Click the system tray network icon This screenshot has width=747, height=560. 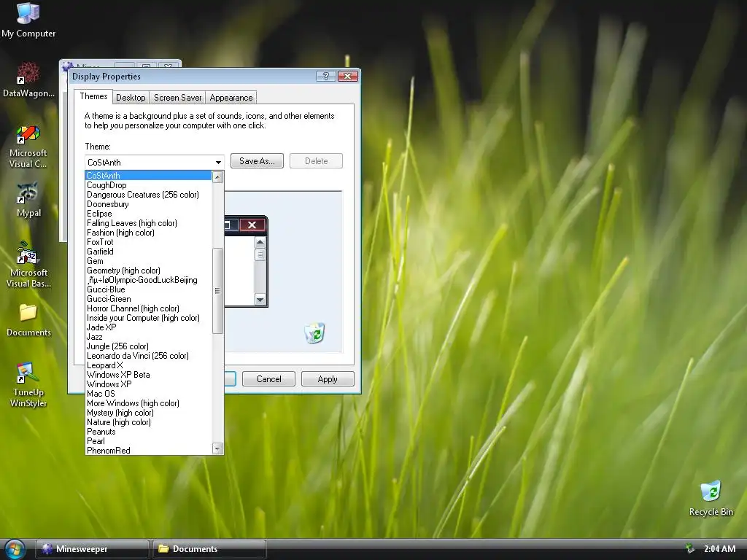[x=690, y=548]
